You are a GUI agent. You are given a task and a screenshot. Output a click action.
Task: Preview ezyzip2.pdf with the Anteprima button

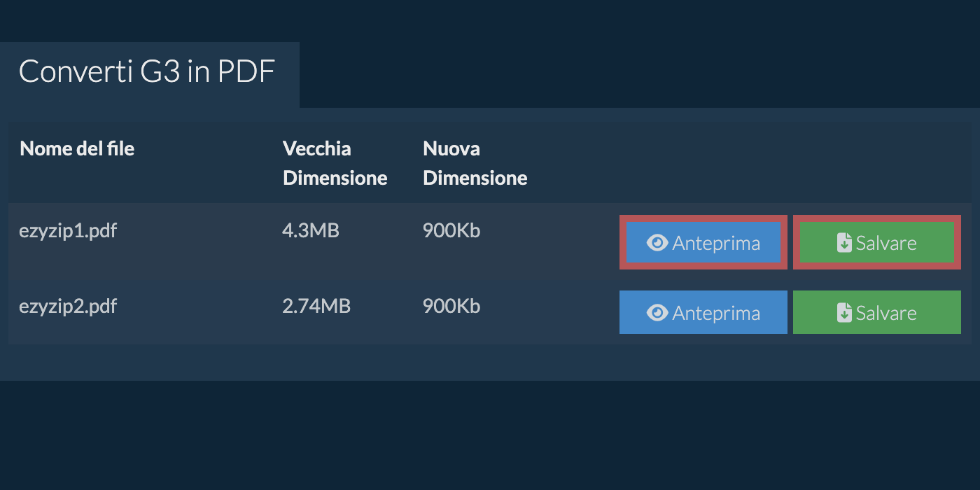point(703,312)
